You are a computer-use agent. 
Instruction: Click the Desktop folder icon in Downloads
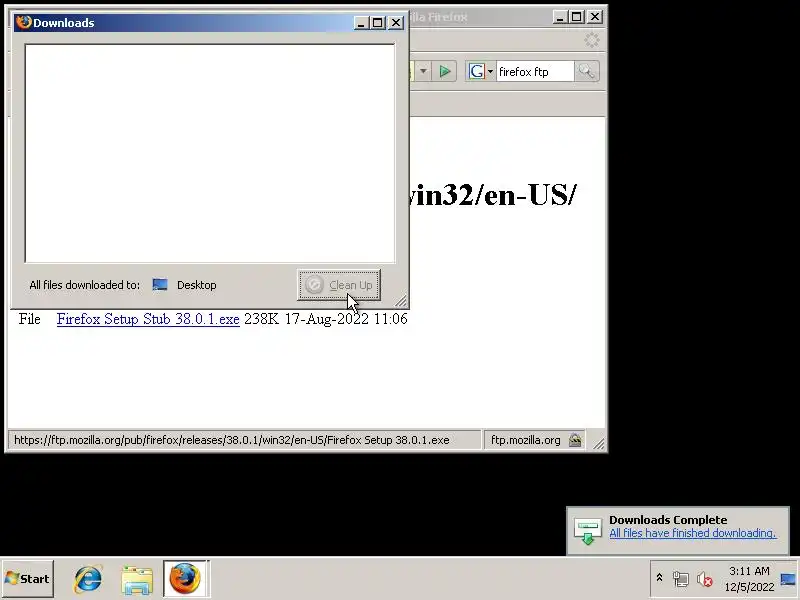(160, 285)
